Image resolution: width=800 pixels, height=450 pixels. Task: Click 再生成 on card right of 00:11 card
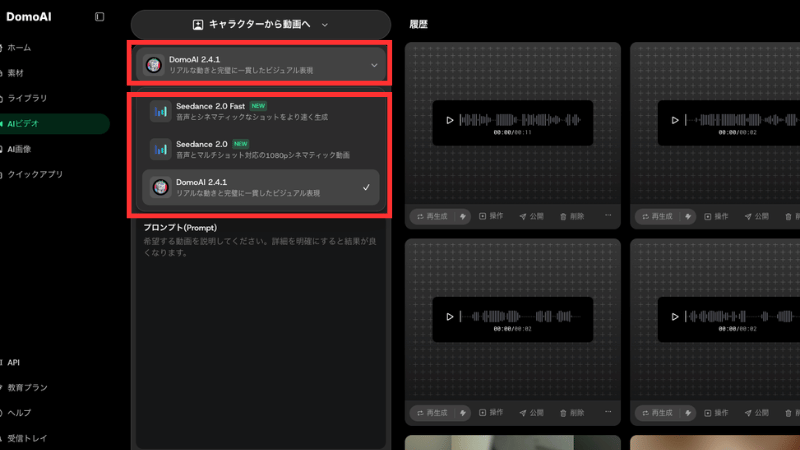click(657, 216)
